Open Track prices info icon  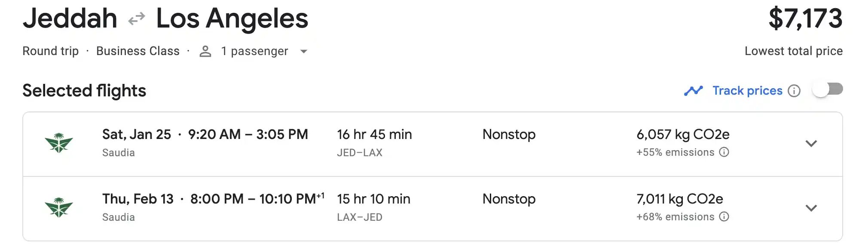tap(794, 91)
